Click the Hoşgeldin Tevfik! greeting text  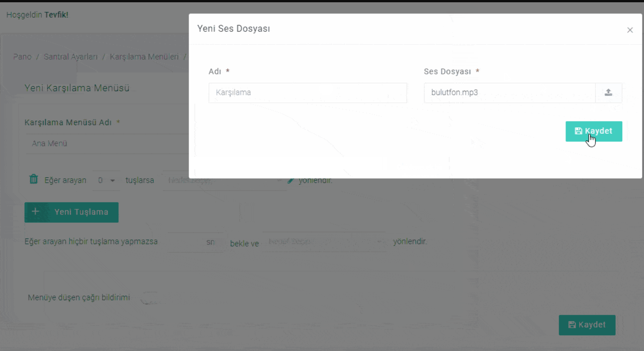tap(37, 15)
